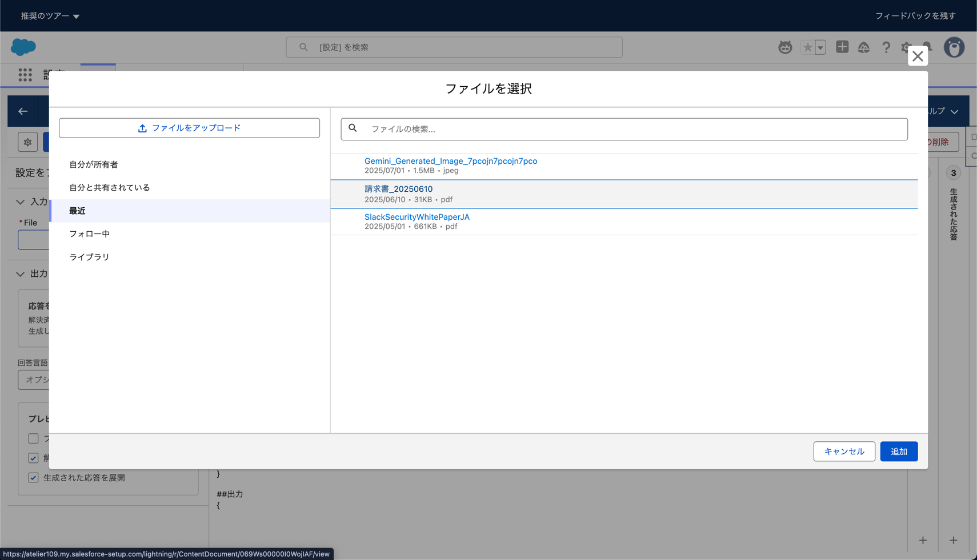Select ライブラリ in the file sidebar
Screen dimensions: 977x560
pos(89,257)
